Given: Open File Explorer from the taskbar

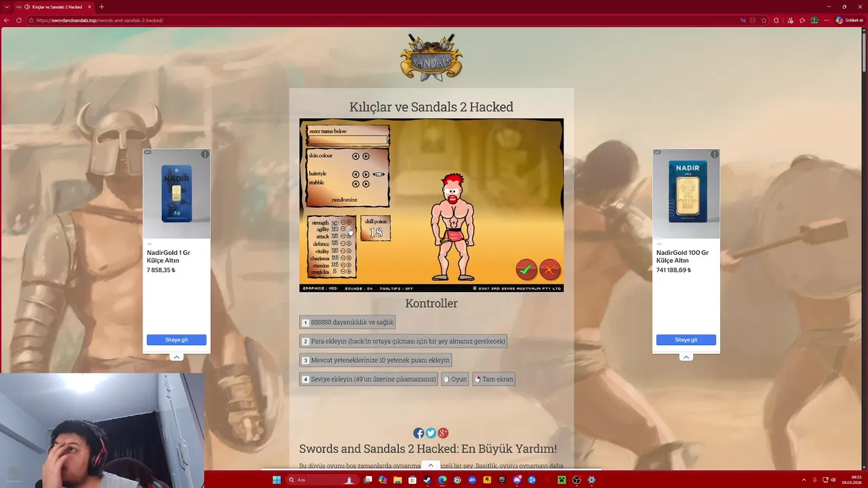Looking at the screenshot, I should pos(397,480).
